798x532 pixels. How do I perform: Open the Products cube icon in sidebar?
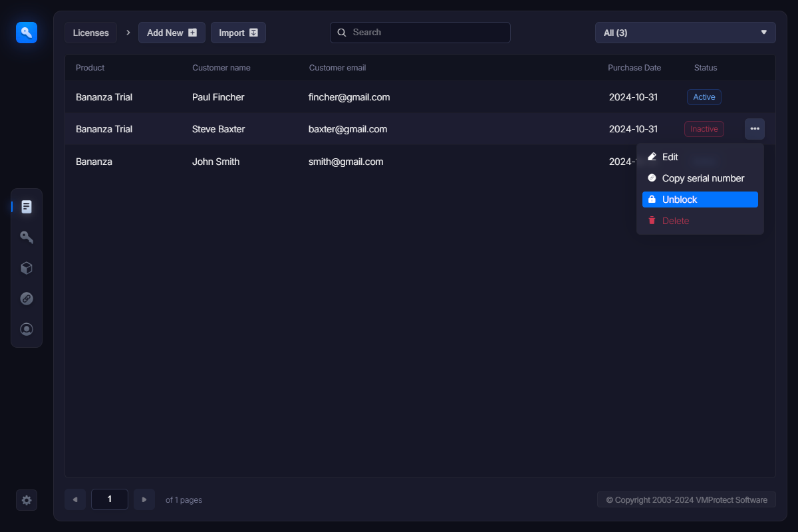(27, 268)
